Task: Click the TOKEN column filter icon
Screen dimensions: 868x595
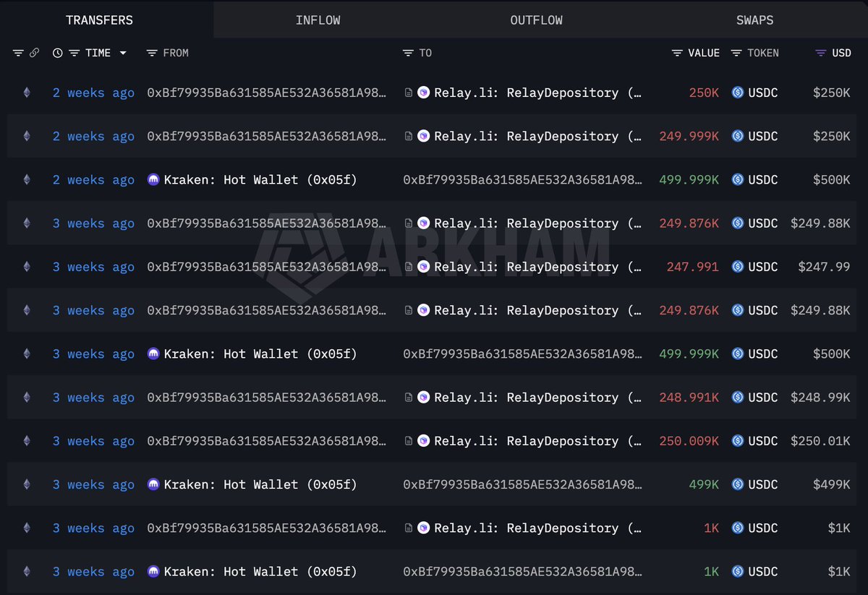Action: [736, 52]
